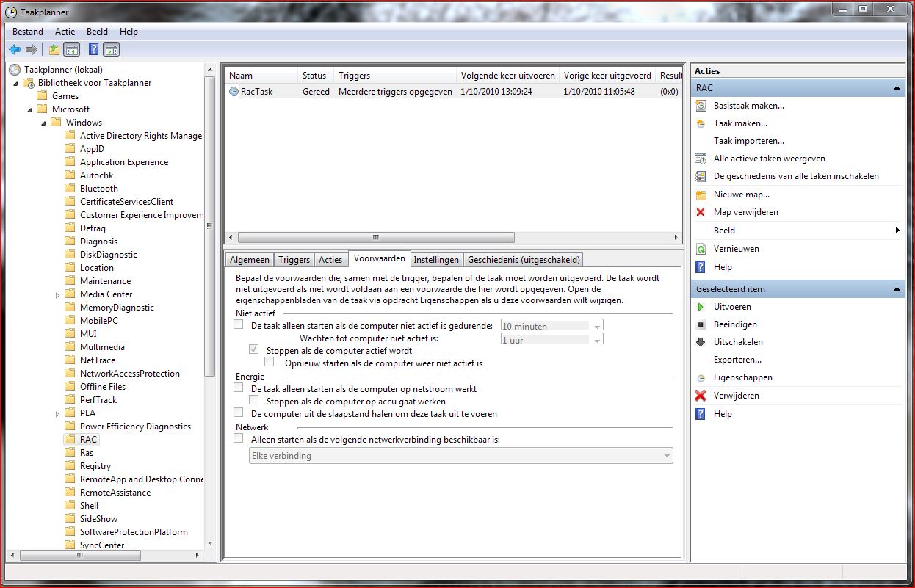Click Taak importeren in actions pane
Image resolution: width=915 pixels, height=588 pixels.
748,141
